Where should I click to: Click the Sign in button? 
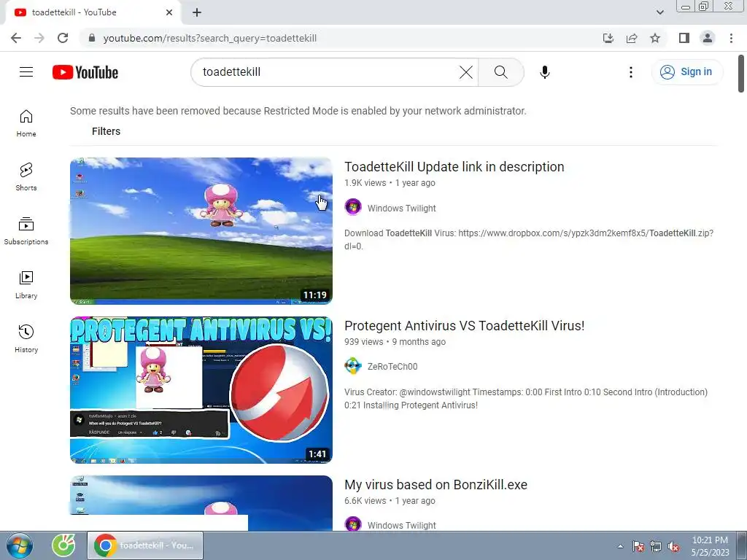686,72
